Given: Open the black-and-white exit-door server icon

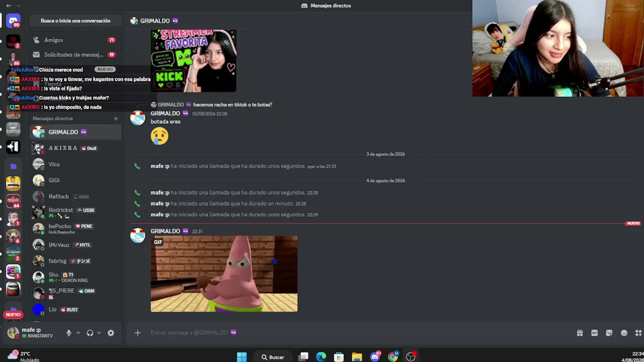Looking at the screenshot, I should (13, 146).
